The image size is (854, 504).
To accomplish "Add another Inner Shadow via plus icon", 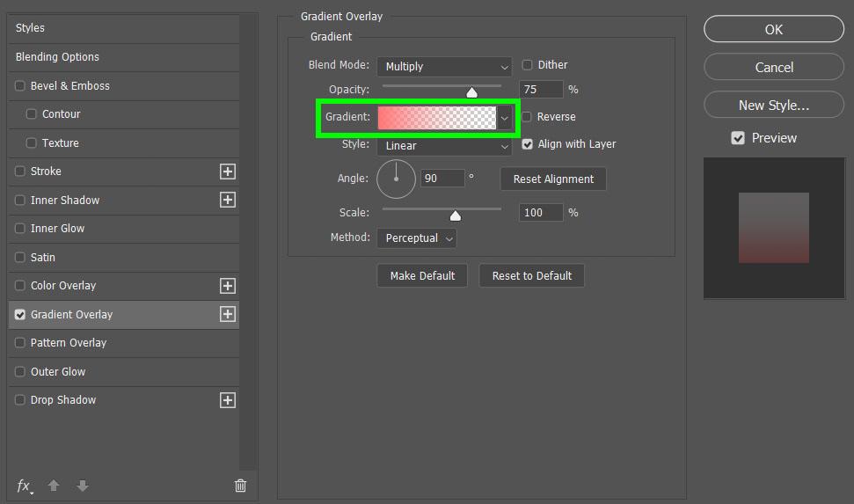I will click(228, 200).
